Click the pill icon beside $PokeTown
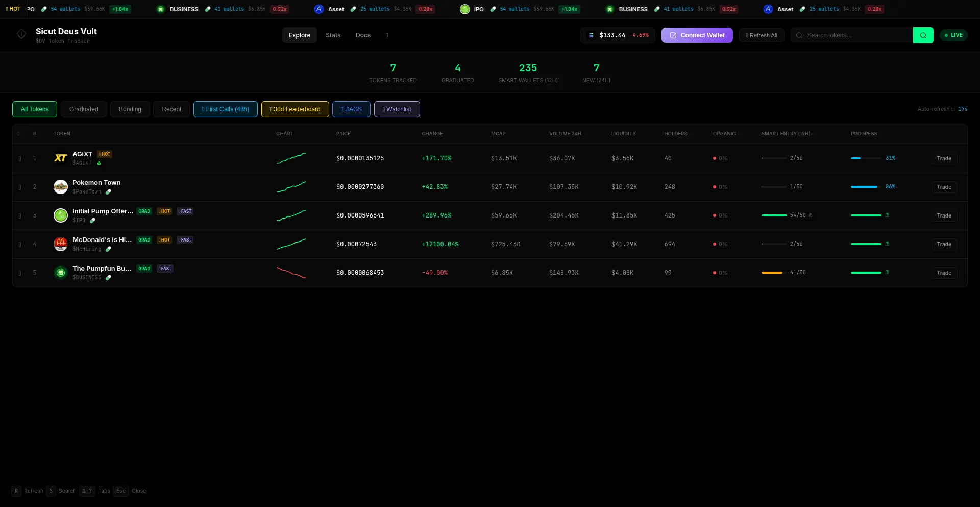 point(108,192)
